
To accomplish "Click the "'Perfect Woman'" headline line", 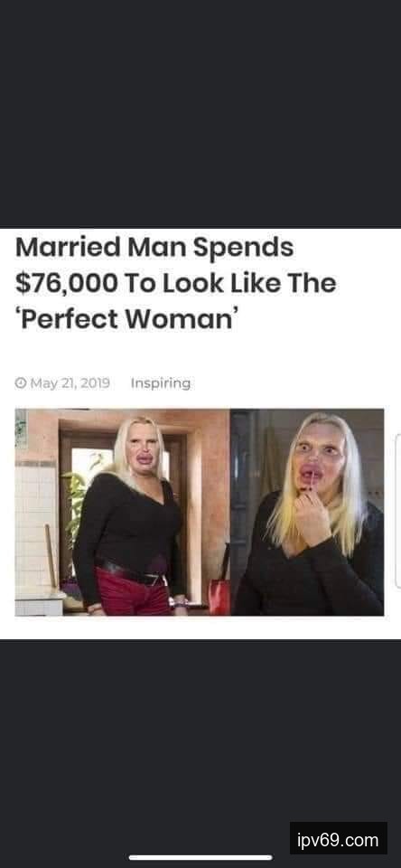I will click(125, 320).
